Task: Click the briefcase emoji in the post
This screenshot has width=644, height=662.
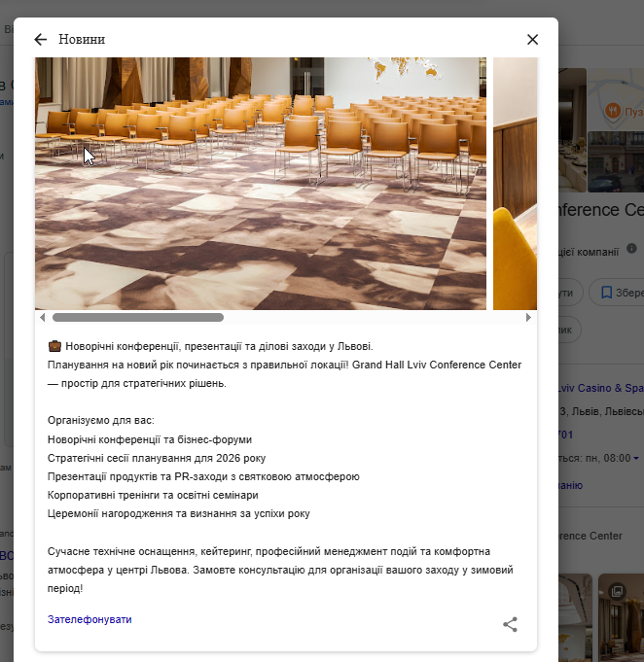Action: pos(54,347)
